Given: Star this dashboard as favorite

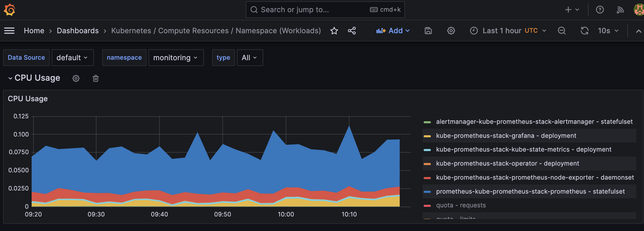Looking at the screenshot, I should point(334,31).
